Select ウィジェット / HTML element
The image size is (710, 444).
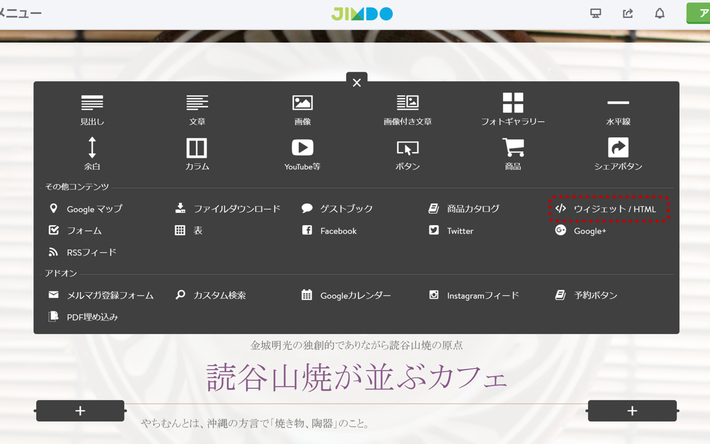point(605,209)
